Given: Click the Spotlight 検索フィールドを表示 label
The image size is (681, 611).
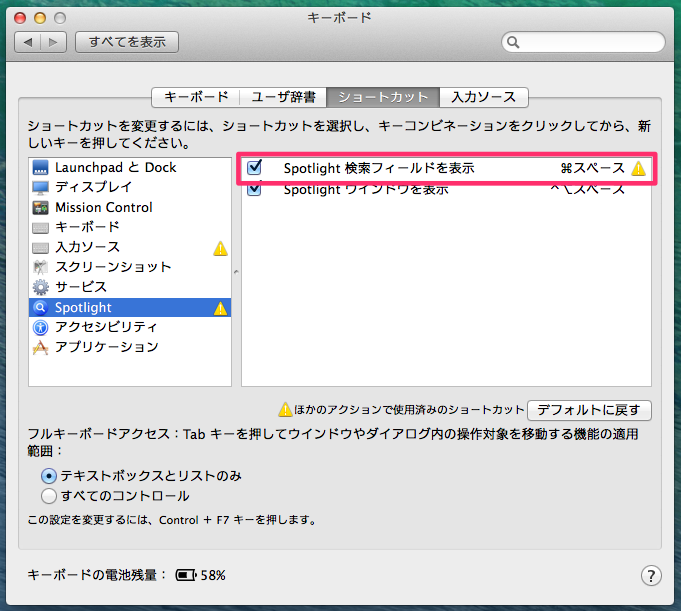Looking at the screenshot, I should click(x=379, y=168).
